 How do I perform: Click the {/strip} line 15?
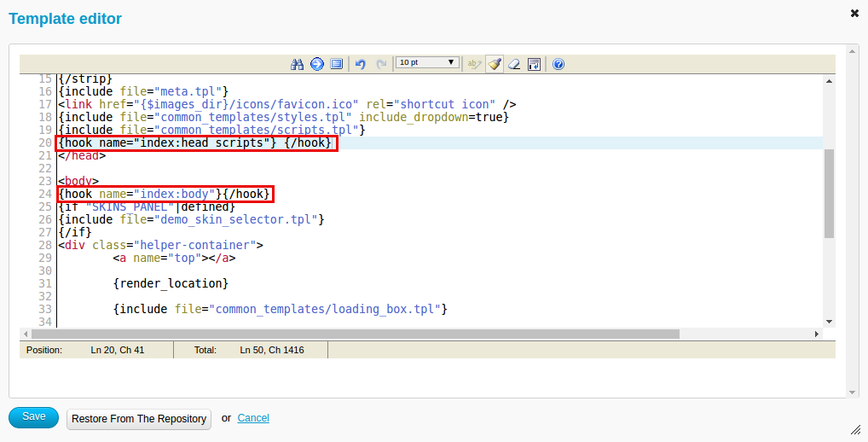[85, 79]
